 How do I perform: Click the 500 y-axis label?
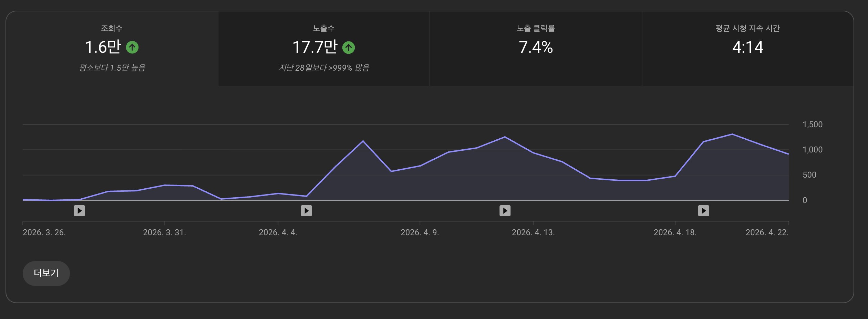click(x=809, y=175)
